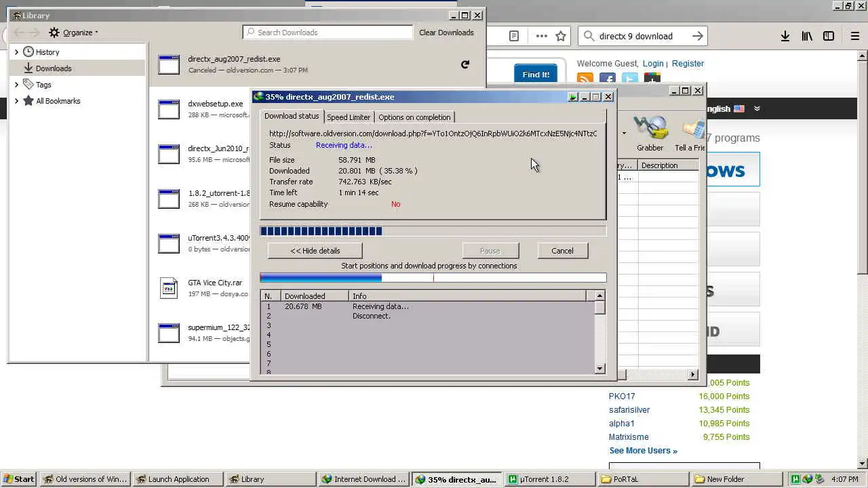Switch to Internet Download taskbar item

pyautogui.click(x=363, y=479)
